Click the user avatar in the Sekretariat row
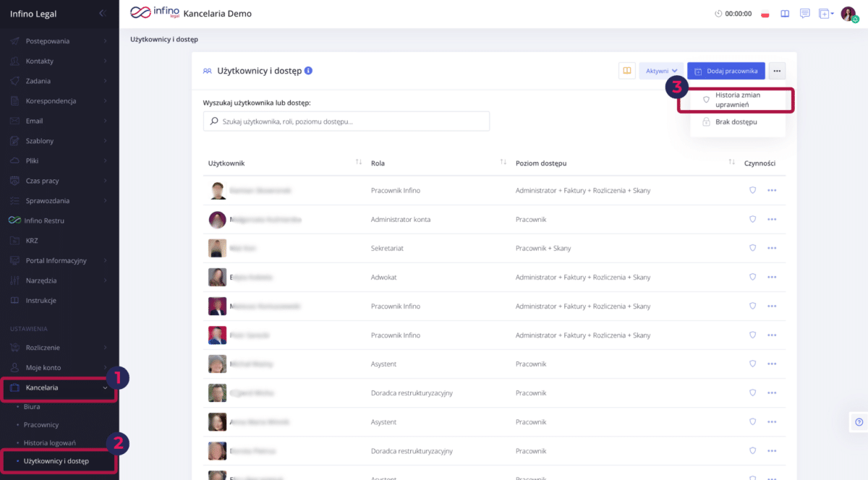This screenshot has height=480, width=868. [x=217, y=248]
